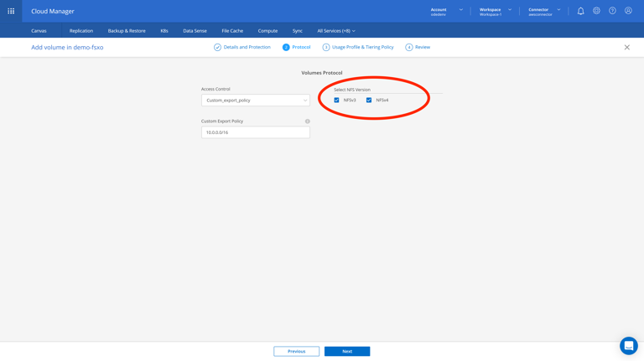Viewport: 644px width, 361px height.
Task: Open the All Services menu
Action: point(335,31)
